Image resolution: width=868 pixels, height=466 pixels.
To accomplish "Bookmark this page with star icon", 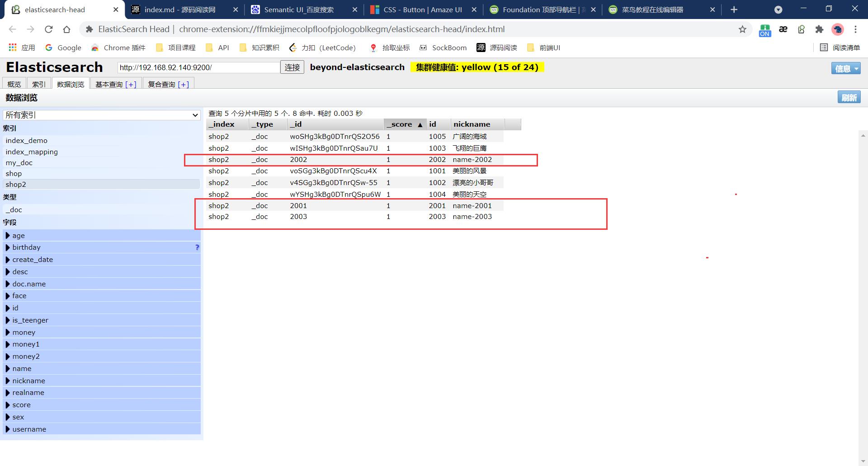I will click(x=742, y=29).
